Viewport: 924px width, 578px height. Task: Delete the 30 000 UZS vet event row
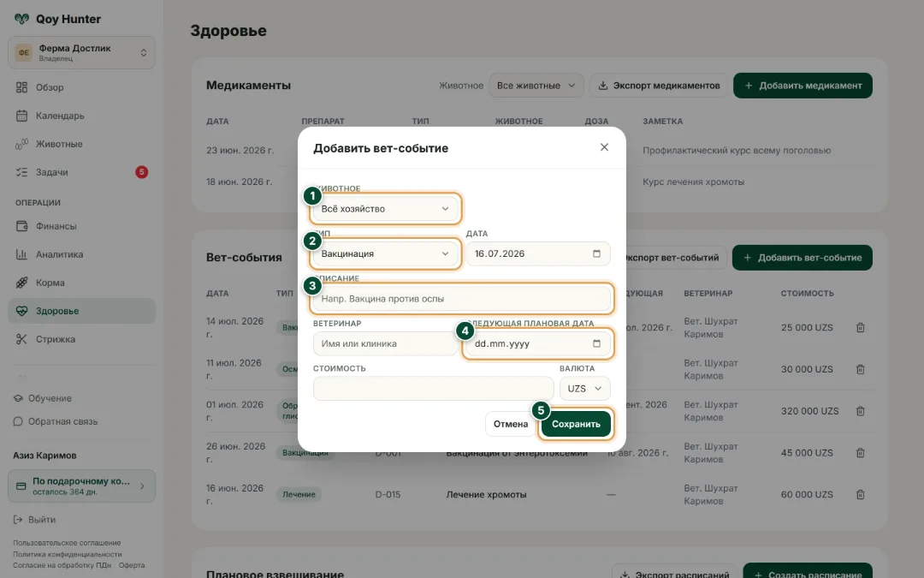click(x=861, y=369)
